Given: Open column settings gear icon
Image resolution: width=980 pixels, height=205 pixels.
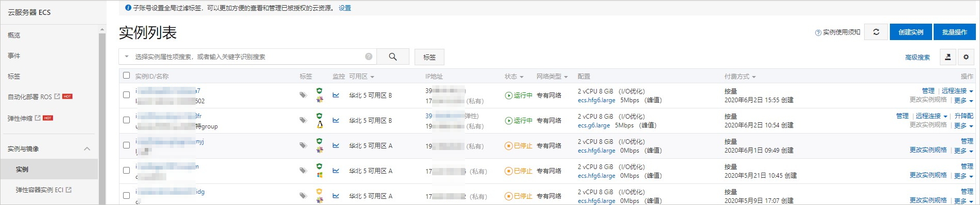Looking at the screenshot, I should point(966,57).
